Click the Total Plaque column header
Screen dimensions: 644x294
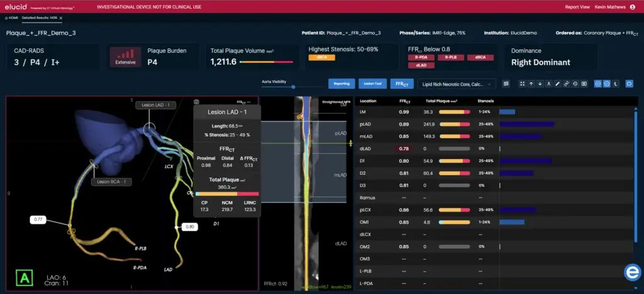coord(441,101)
